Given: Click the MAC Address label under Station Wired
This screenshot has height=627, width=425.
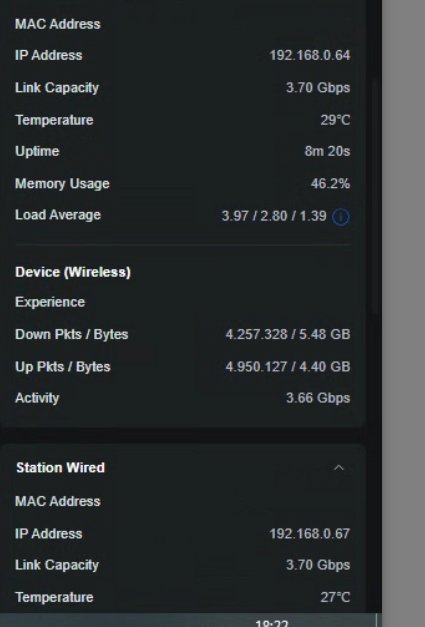Looking at the screenshot, I should (58, 501).
